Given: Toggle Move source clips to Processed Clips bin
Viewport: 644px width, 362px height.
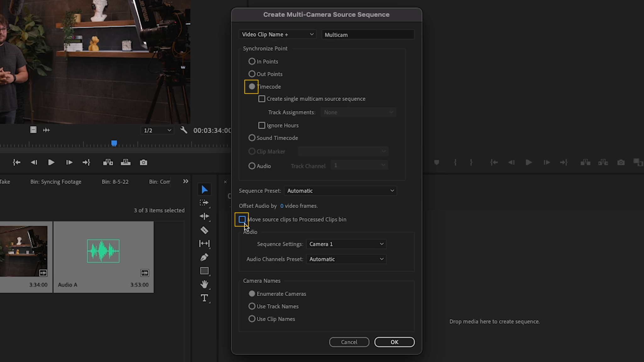Looking at the screenshot, I should 242,219.
